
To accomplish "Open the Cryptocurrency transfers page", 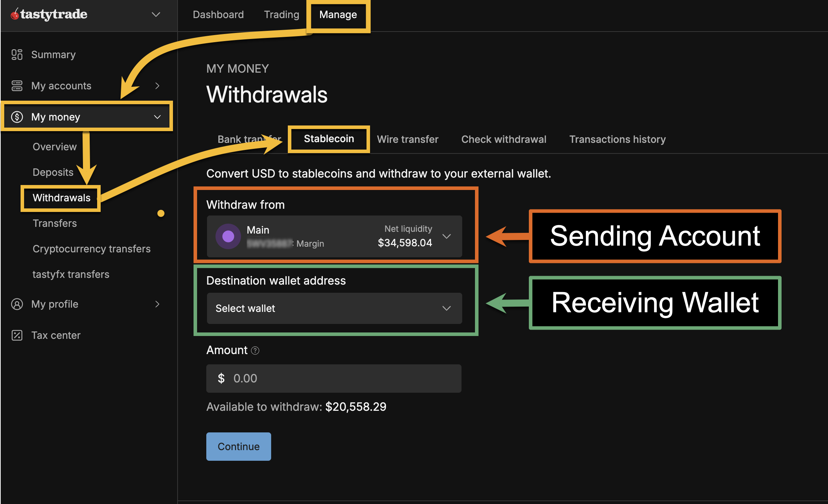I will pyautogui.click(x=91, y=248).
